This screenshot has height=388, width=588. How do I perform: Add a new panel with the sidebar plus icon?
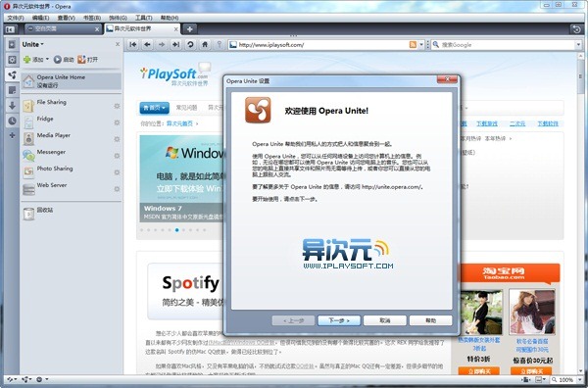coord(12,135)
